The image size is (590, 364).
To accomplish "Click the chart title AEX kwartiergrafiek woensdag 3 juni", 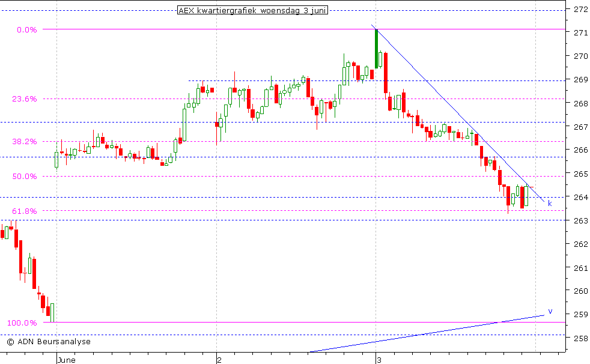I will (x=252, y=11).
